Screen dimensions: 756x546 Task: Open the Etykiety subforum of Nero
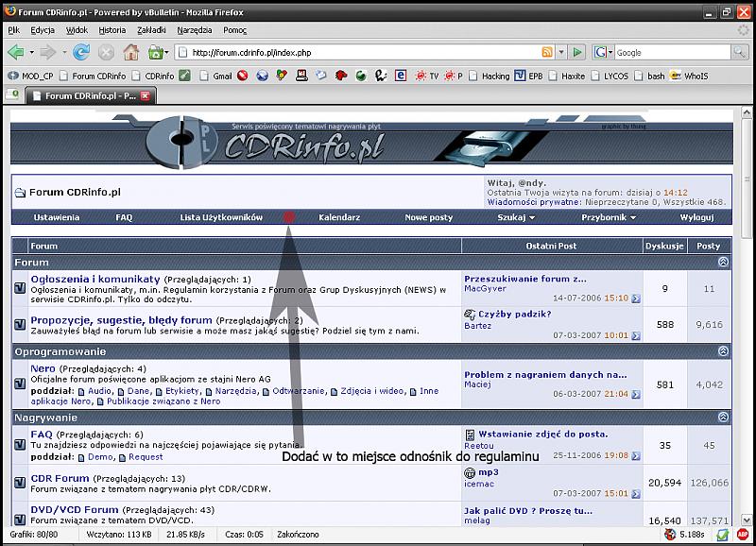[182, 391]
